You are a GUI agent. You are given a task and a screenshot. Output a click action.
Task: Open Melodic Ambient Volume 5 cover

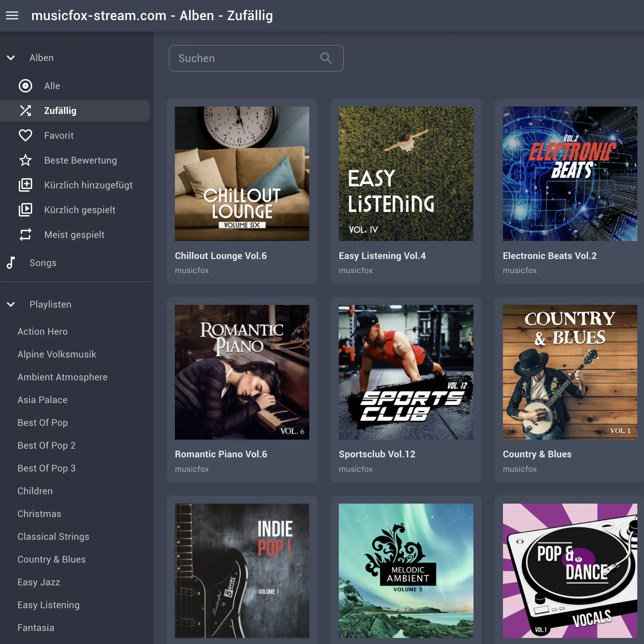(406, 571)
